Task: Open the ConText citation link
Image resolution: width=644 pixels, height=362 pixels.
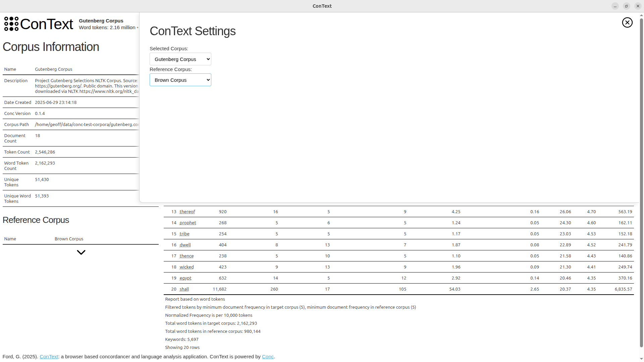Action: 49,357
